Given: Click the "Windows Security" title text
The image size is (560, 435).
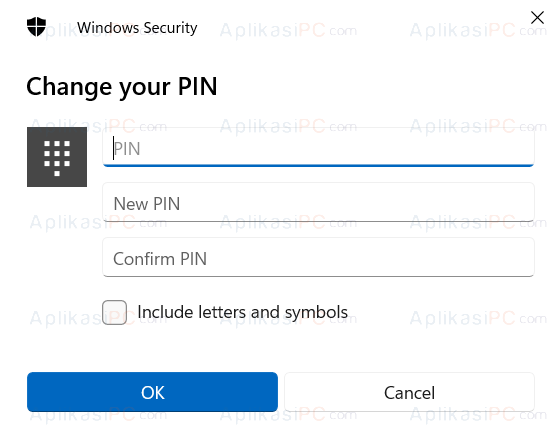Looking at the screenshot, I should pyautogui.click(x=137, y=28).
